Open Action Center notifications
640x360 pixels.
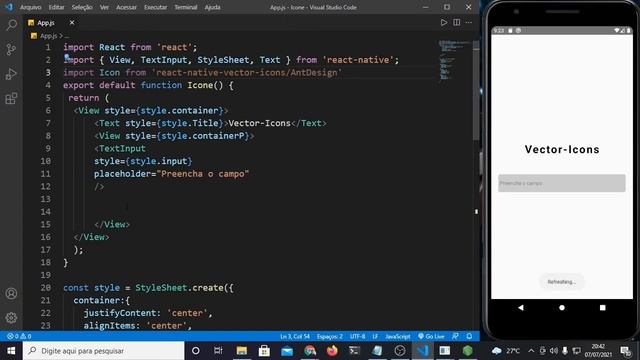click(625, 351)
